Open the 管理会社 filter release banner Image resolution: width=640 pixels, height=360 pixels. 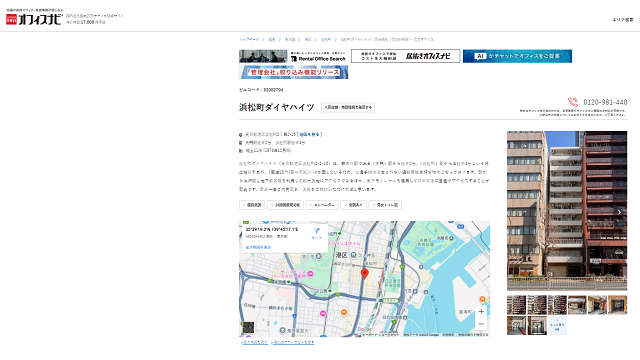293,72
